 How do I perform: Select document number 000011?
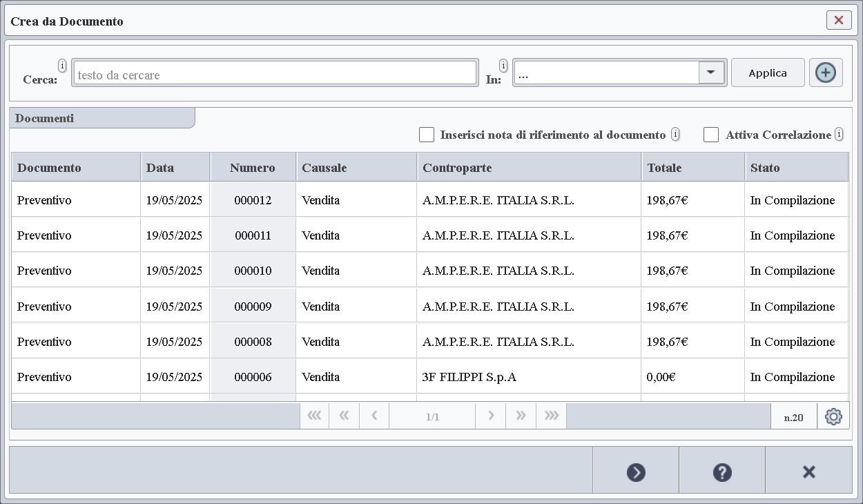pos(253,235)
